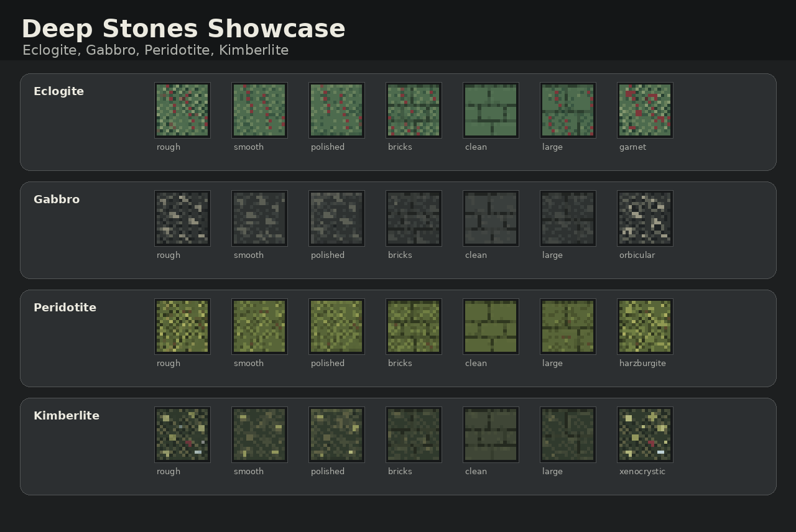796x532 pixels.
Task: Click the Deep Stones Showcase title
Action: (x=183, y=29)
